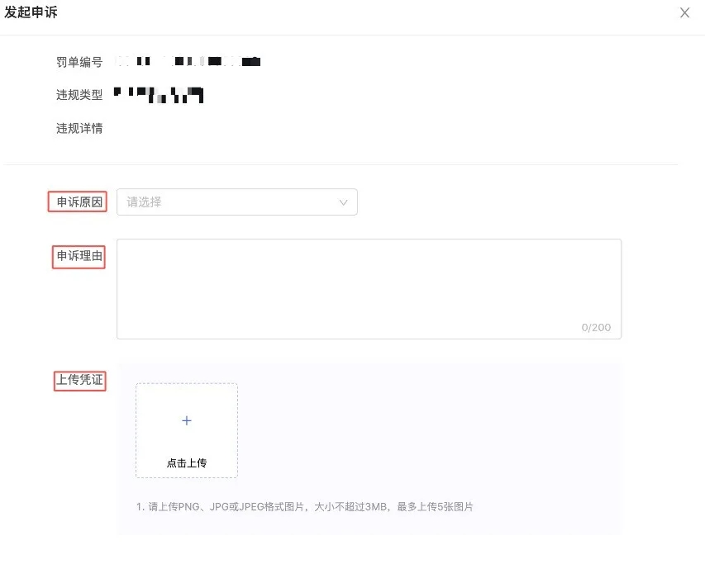The height and width of the screenshot is (588, 705).
Task: Click the 0/200 character counter
Action: (596, 328)
